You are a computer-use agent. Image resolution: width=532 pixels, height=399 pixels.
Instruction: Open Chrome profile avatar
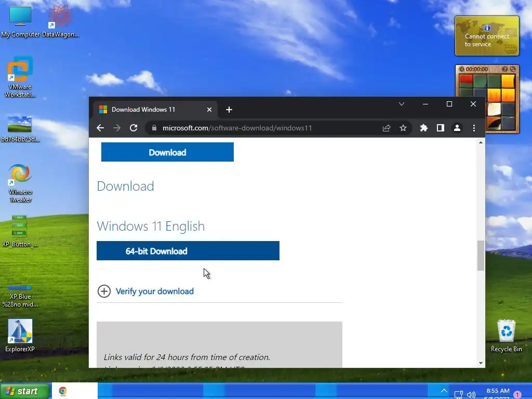[x=457, y=128]
